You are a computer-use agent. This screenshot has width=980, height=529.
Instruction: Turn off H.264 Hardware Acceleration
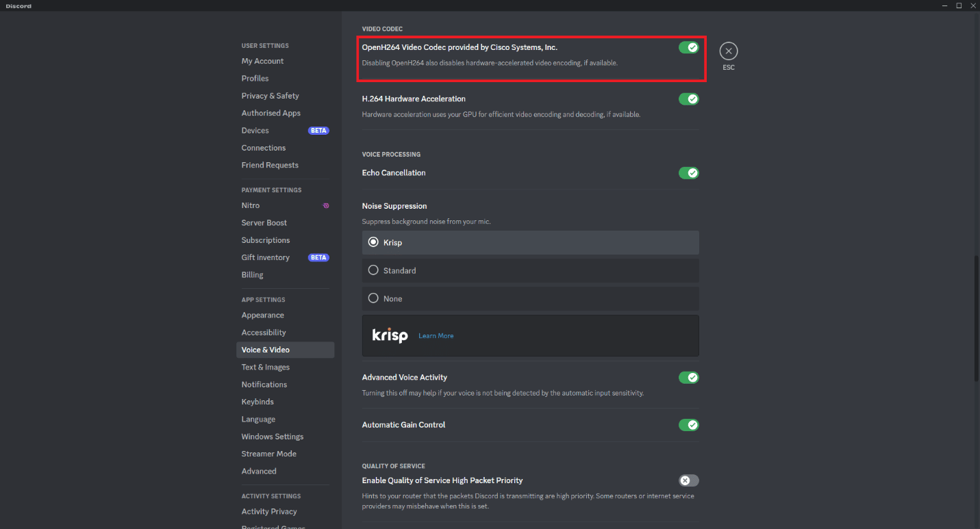click(x=689, y=99)
